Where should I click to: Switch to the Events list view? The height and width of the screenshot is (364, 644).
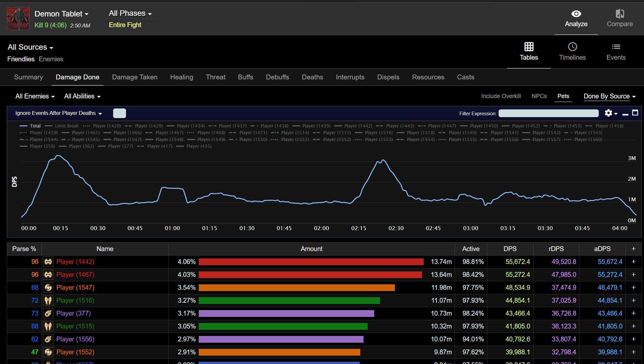pyautogui.click(x=616, y=52)
